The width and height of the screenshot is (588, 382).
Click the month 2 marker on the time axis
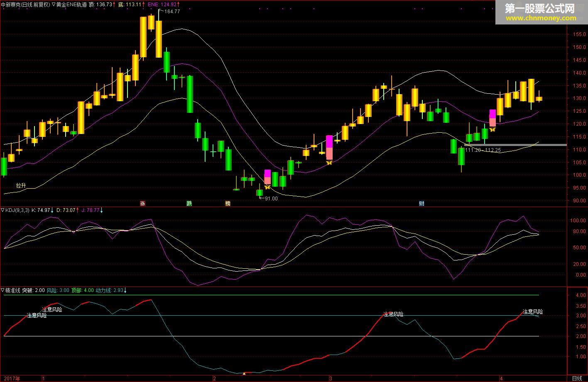[x=214, y=378]
